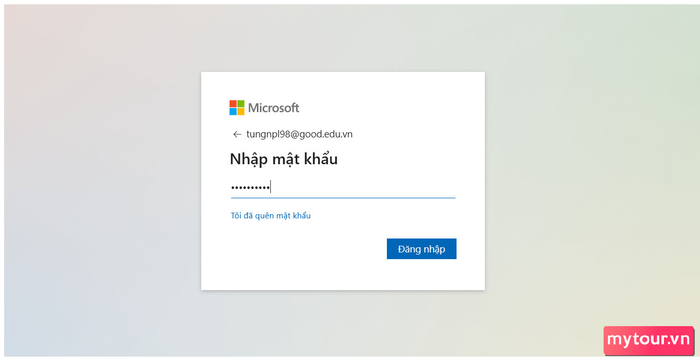The image size is (700, 363).
Task: Focus the password input field
Action: [x=343, y=187]
